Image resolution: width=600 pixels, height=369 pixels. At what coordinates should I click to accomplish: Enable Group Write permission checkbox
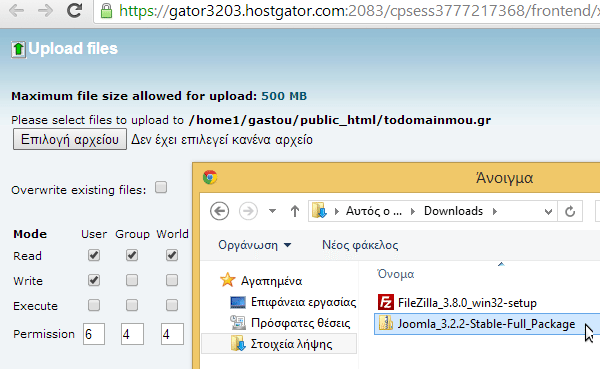132,280
